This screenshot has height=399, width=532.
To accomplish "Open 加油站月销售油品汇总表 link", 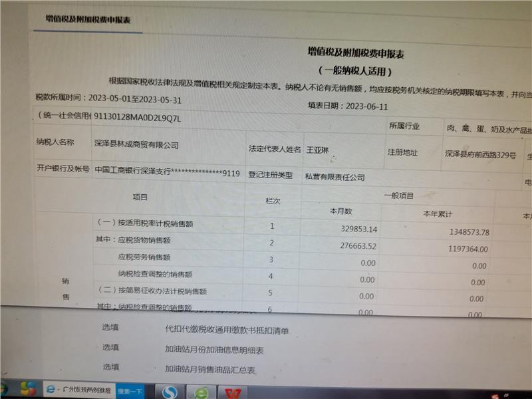I will [210, 370].
